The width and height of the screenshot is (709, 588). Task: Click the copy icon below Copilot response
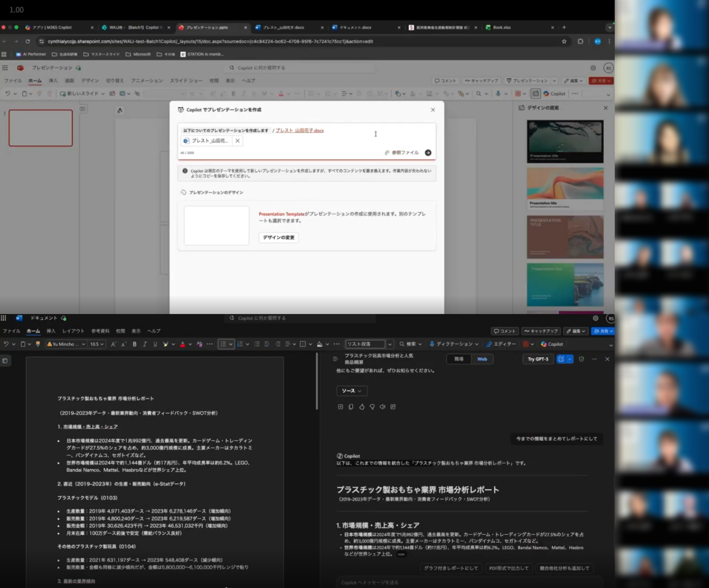tap(351, 407)
